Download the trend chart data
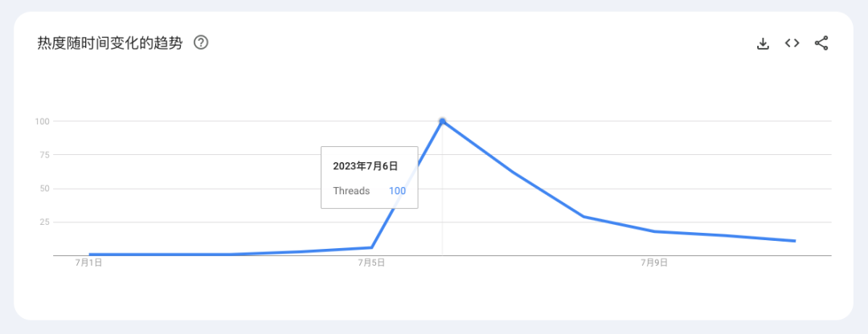Image resolution: width=868 pixels, height=334 pixels. [763, 43]
